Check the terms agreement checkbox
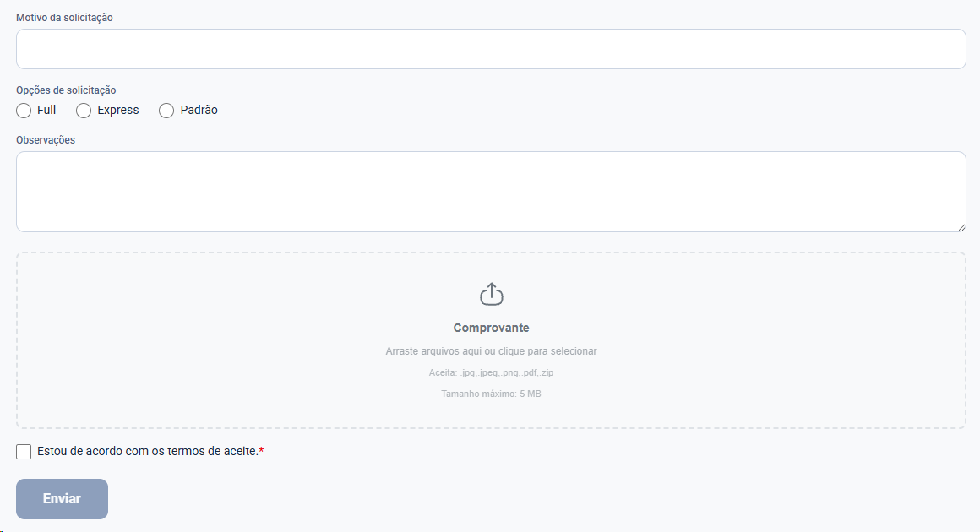 click(24, 452)
